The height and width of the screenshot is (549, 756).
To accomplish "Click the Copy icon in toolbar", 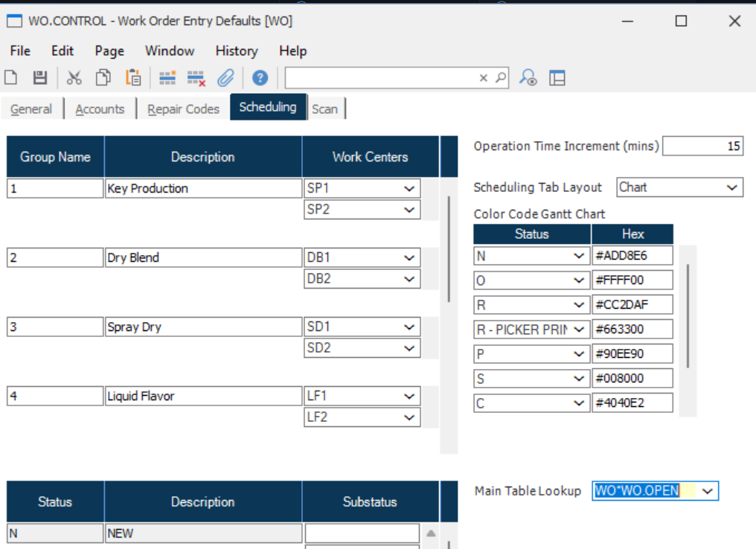I will coord(103,77).
